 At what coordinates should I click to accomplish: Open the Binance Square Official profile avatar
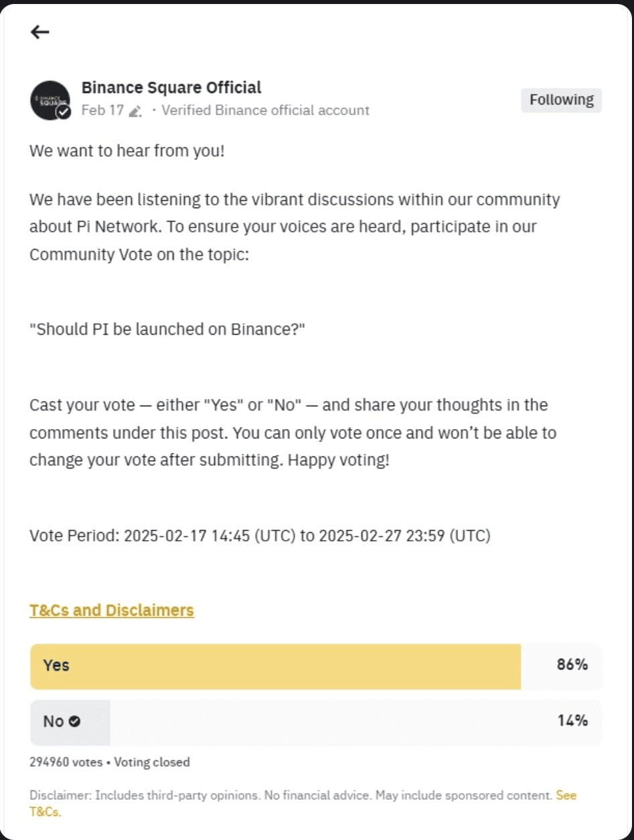coord(50,99)
